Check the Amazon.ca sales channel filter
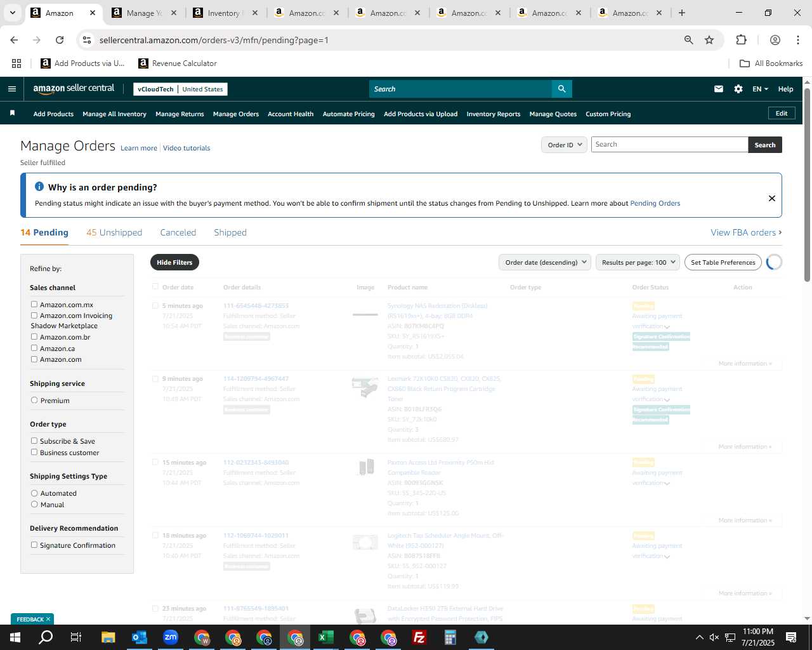The width and height of the screenshot is (812, 650). coord(34,348)
